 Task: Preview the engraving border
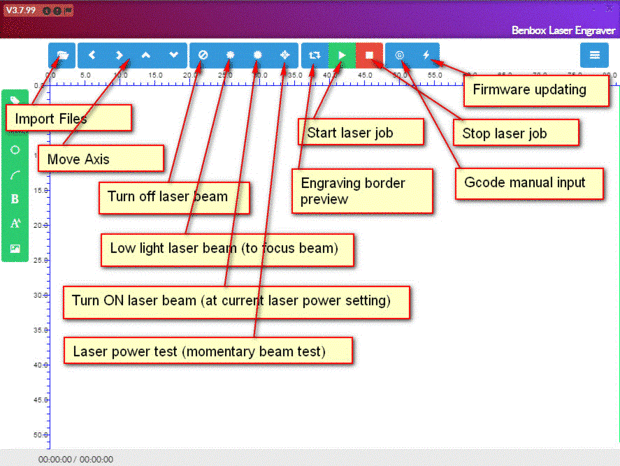click(315, 55)
